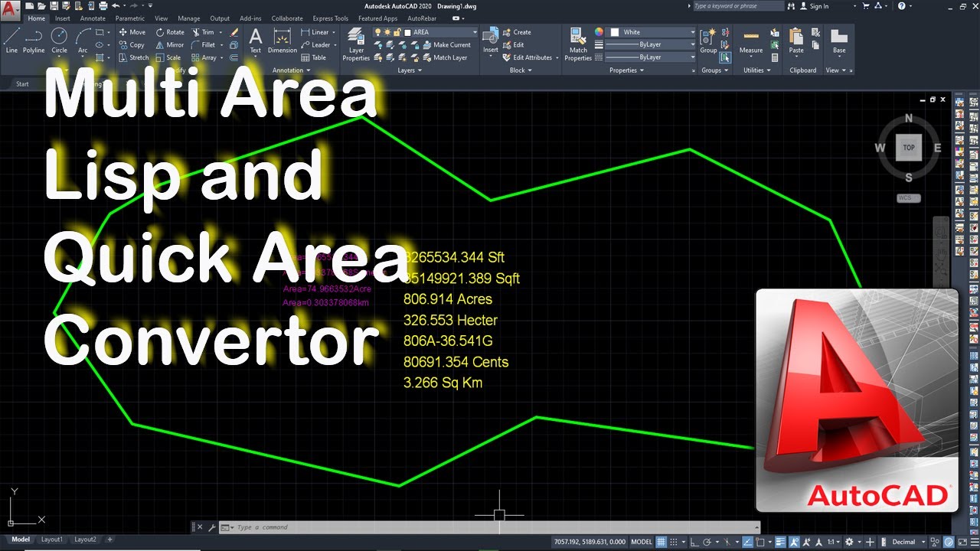Select the Line drawing tool

coord(11,41)
